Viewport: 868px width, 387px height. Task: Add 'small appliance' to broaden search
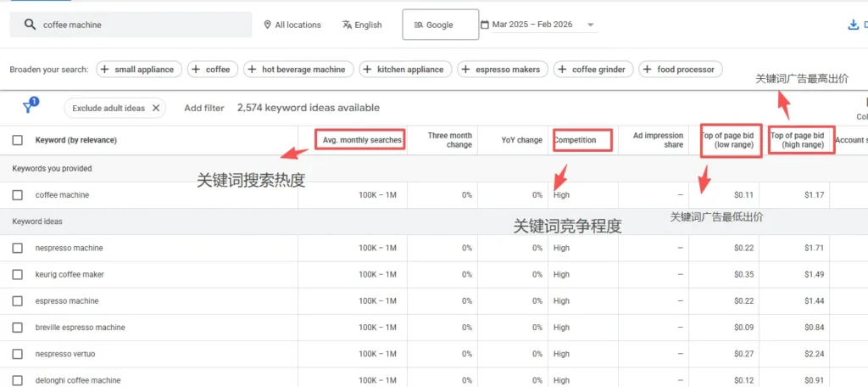(138, 70)
